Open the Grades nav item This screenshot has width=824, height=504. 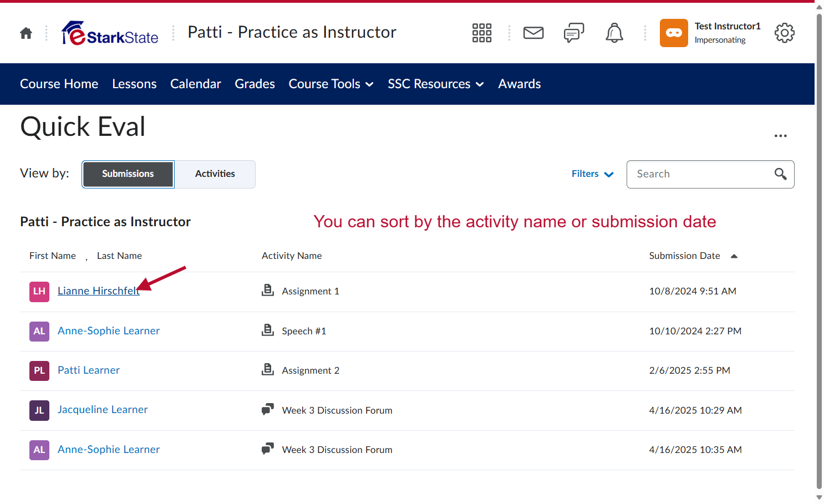(255, 84)
